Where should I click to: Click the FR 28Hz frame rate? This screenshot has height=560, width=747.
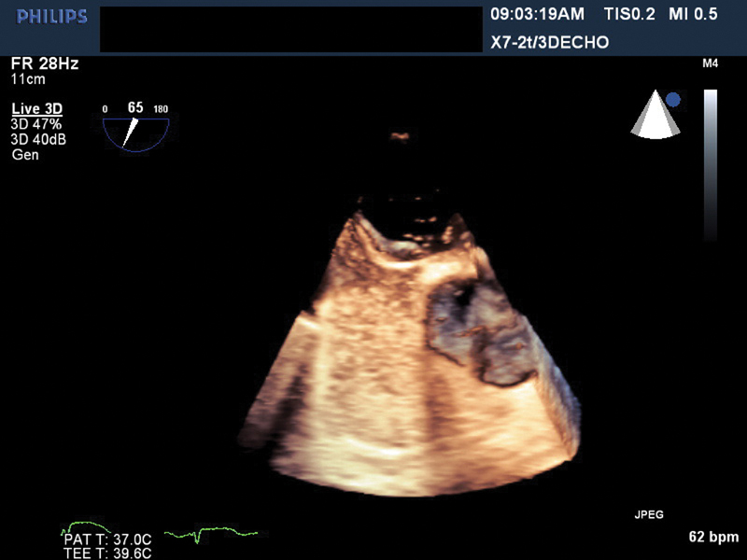pyautogui.click(x=45, y=64)
